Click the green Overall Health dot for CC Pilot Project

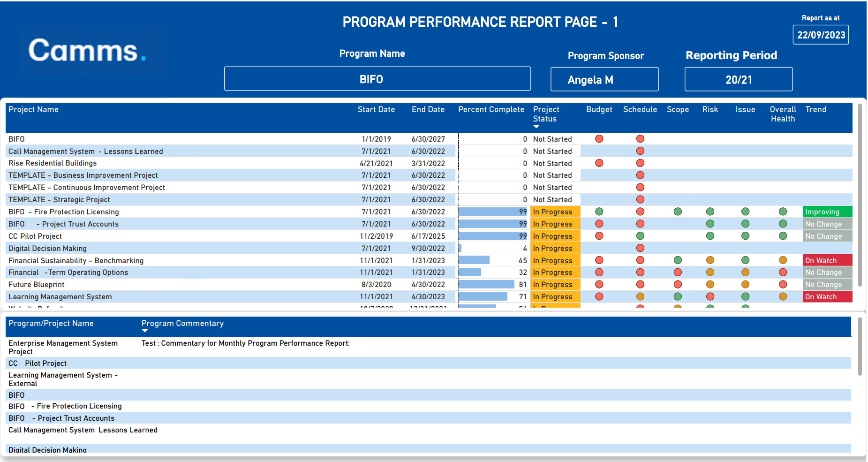click(x=782, y=236)
